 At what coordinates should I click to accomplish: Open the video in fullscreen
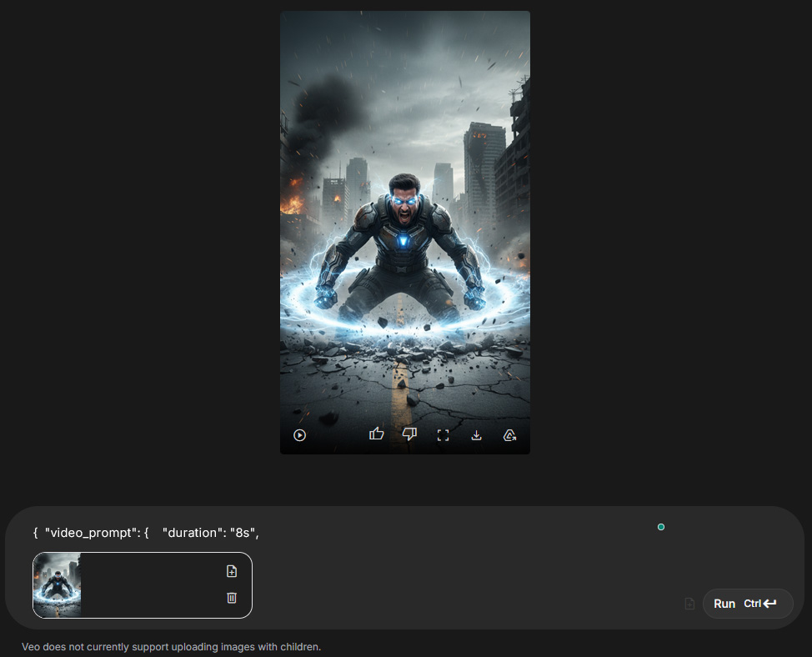pyautogui.click(x=444, y=435)
